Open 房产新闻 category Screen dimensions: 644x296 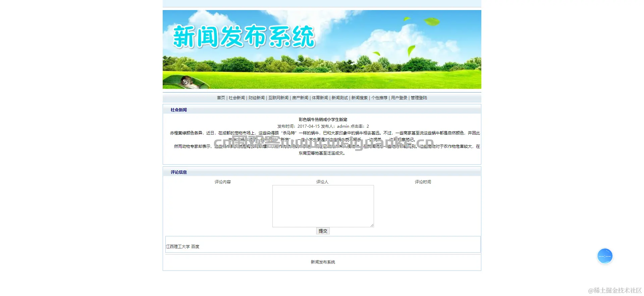[x=300, y=98]
